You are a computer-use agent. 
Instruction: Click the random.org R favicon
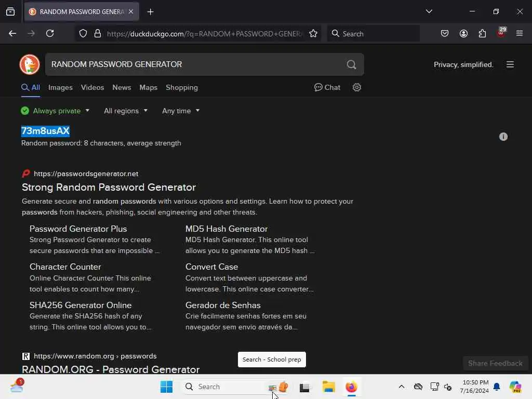(26, 356)
